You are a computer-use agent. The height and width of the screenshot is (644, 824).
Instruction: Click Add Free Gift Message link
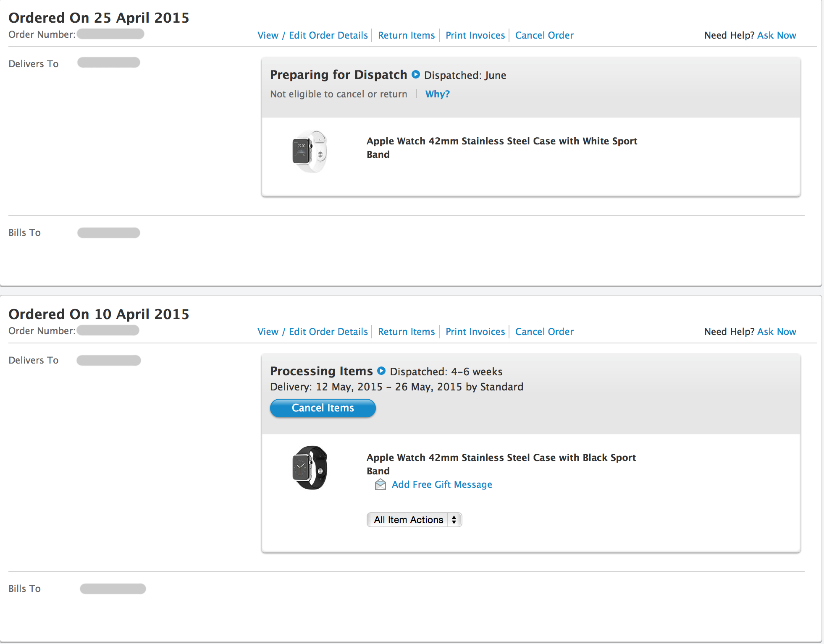[442, 484]
